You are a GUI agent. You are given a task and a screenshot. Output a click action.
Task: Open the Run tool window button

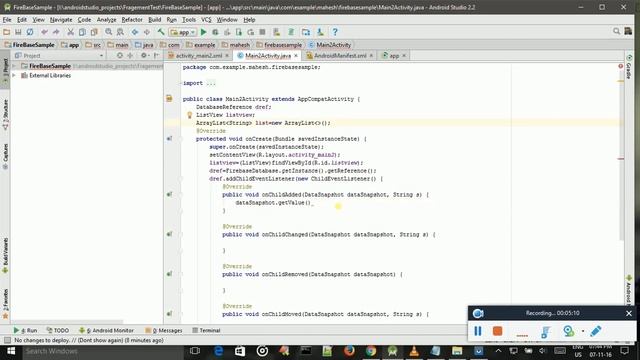[25, 330]
